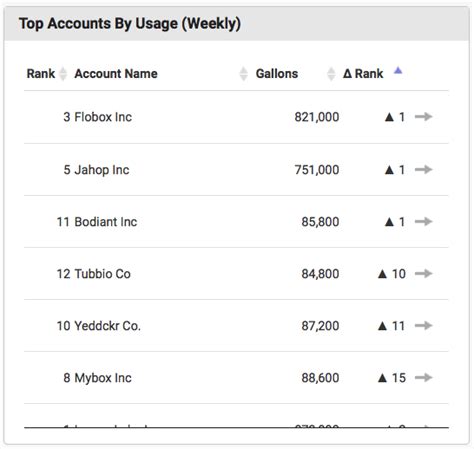Click rank change ▲ 1 for Jahop Inc
474x449 pixels.
click(395, 170)
